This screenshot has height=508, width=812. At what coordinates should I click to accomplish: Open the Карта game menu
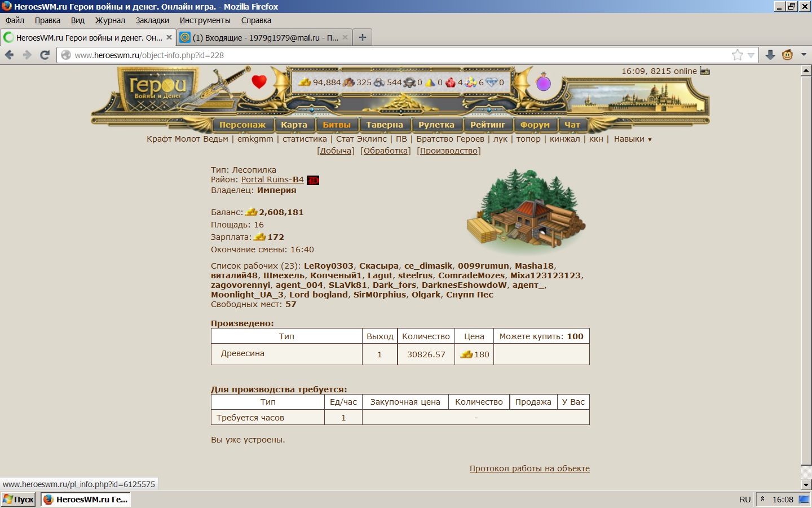[294, 125]
